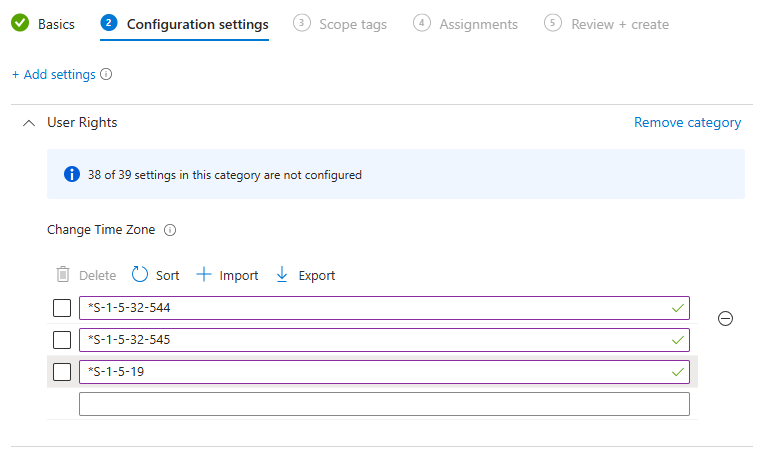Viewport: 759px width, 452px height.
Task: Collapse the User Rights category
Action: [29, 123]
